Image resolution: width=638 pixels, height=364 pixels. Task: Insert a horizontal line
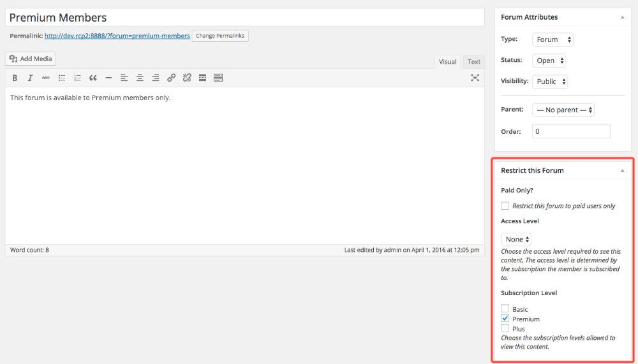tap(108, 78)
